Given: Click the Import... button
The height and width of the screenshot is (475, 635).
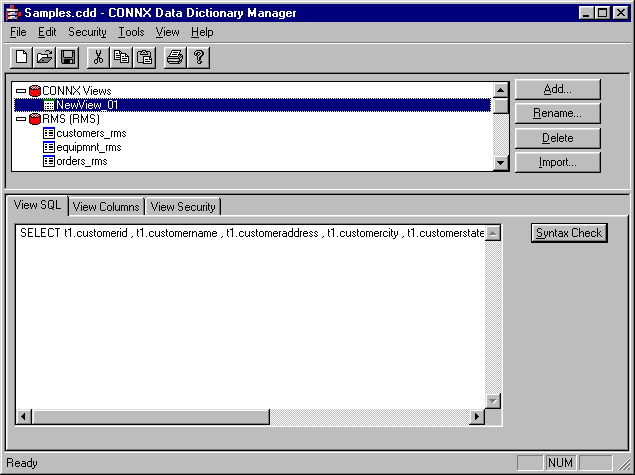Looking at the screenshot, I should tap(558, 162).
